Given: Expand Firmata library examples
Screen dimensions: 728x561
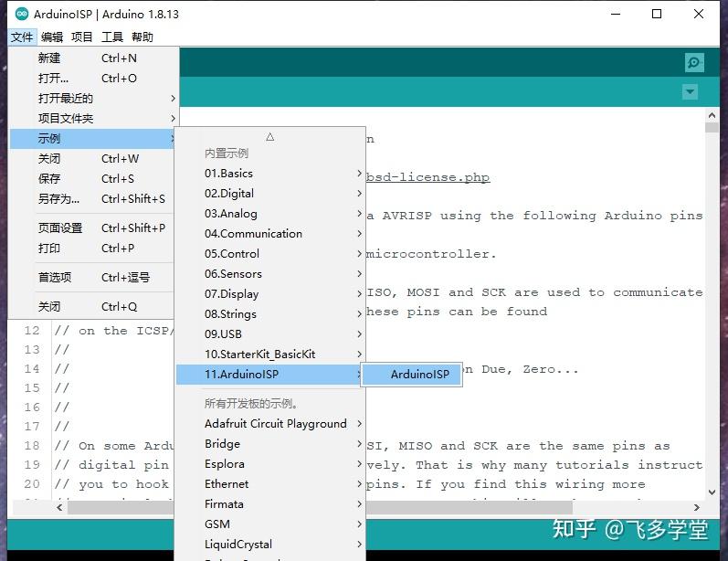Looking at the screenshot, I should pyautogui.click(x=270, y=503).
